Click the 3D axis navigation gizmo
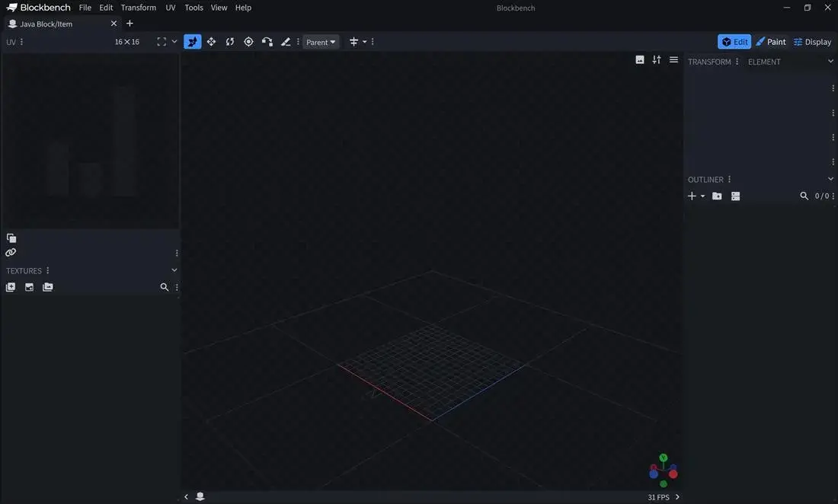838x504 pixels. pyautogui.click(x=664, y=471)
